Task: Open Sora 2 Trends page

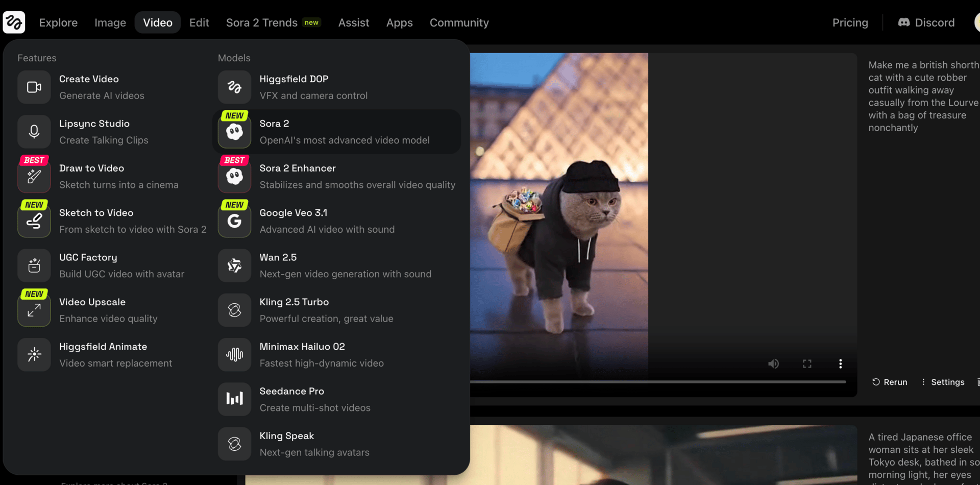Action: click(274, 22)
